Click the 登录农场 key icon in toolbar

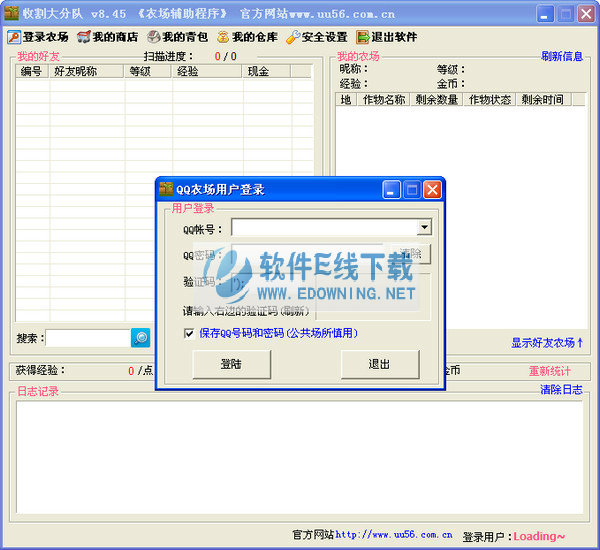[x=14, y=37]
